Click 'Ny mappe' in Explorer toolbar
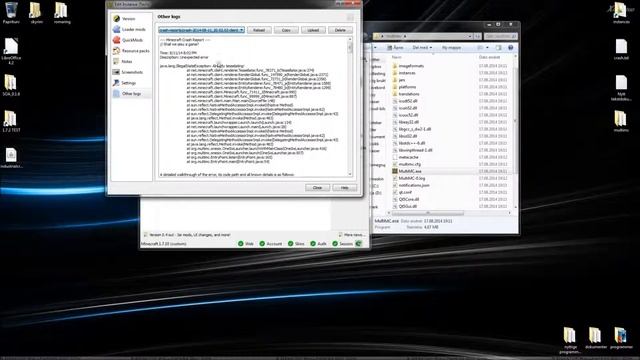This screenshot has width=640, height=360. point(451,48)
